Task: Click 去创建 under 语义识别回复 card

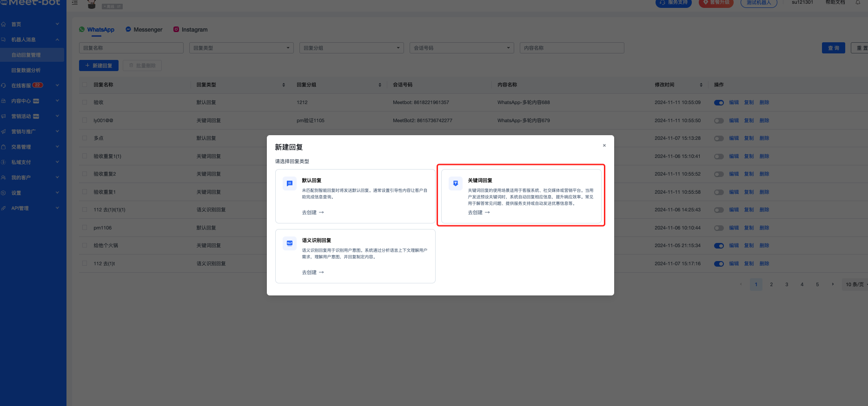Action: 313,272
